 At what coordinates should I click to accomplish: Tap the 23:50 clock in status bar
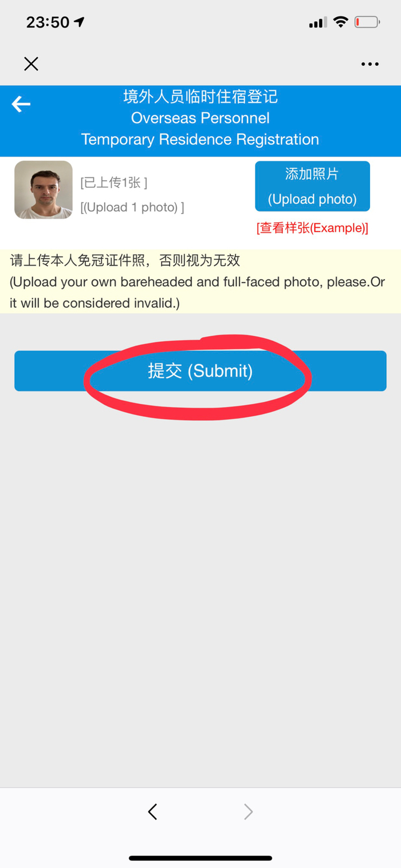coord(48,22)
